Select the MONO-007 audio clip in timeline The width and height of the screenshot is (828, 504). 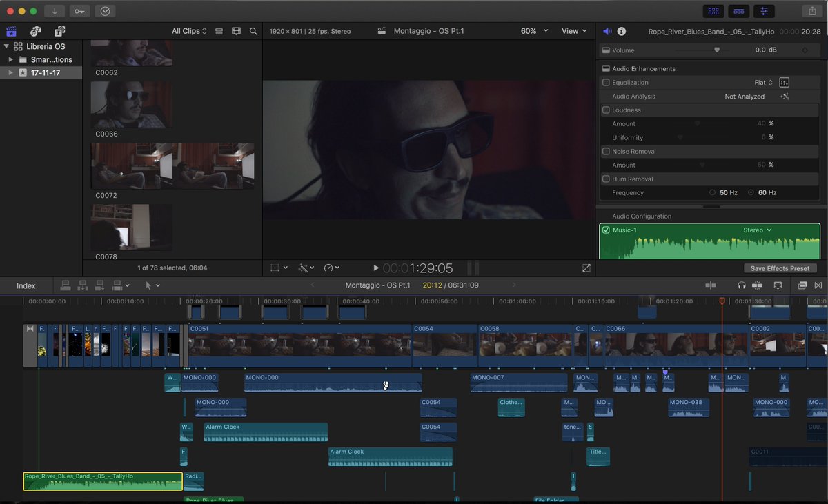[x=519, y=383]
